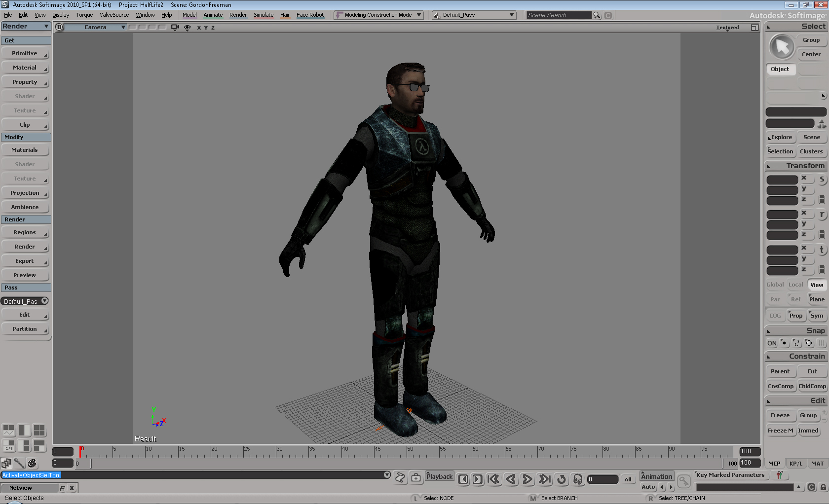The height and width of the screenshot is (504, 829).
Task: Click the lock icon at bottom right
Action: [823, 487]
